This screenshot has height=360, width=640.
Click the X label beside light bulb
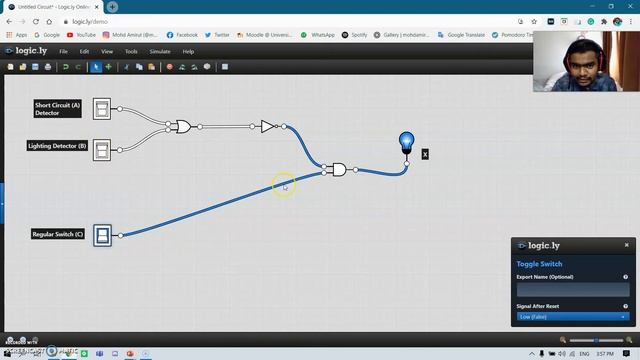pyautogui.click(x=425, y=154)
